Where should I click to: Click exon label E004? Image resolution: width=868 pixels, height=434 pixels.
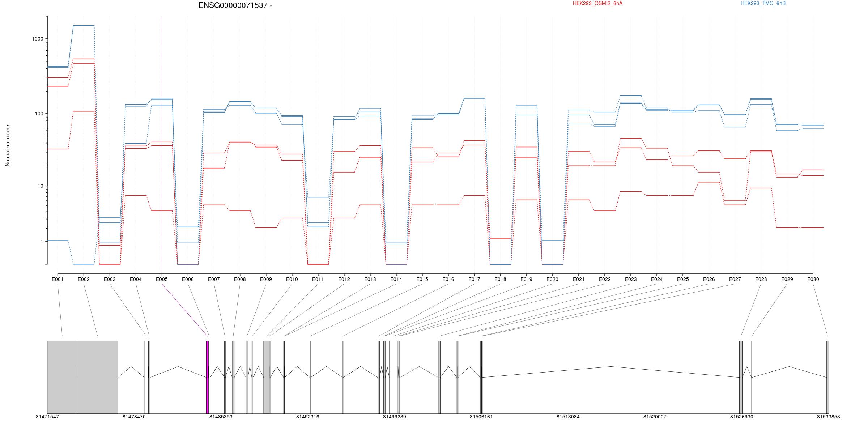click(136, 279)
